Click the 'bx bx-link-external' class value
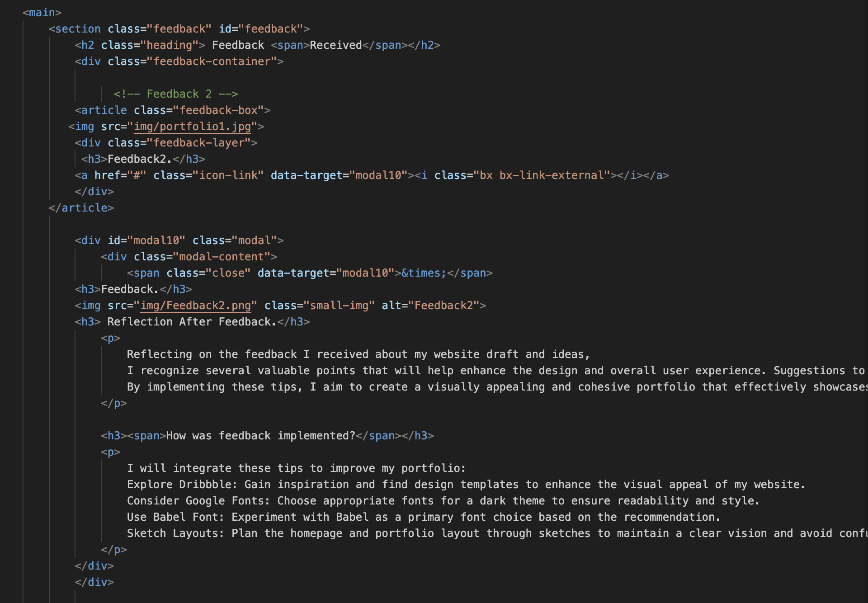868x603 pixels. [x=542, y=175]
